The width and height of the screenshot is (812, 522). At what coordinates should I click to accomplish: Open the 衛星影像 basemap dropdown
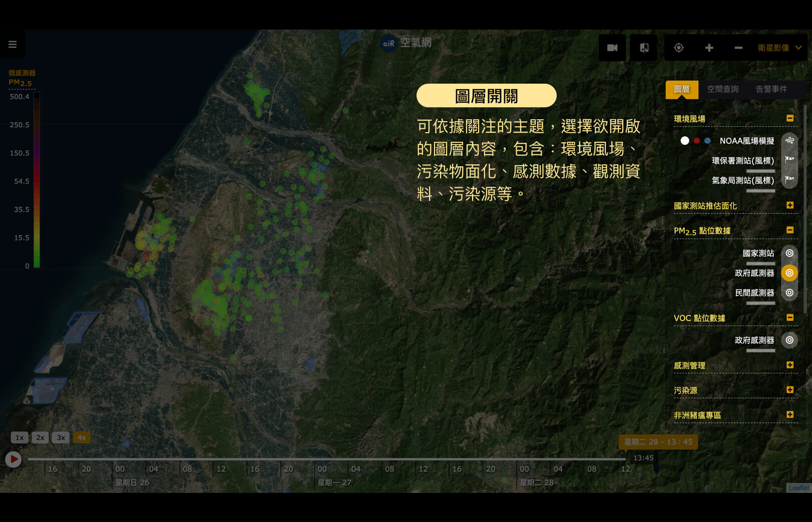(x=772, y=48)
